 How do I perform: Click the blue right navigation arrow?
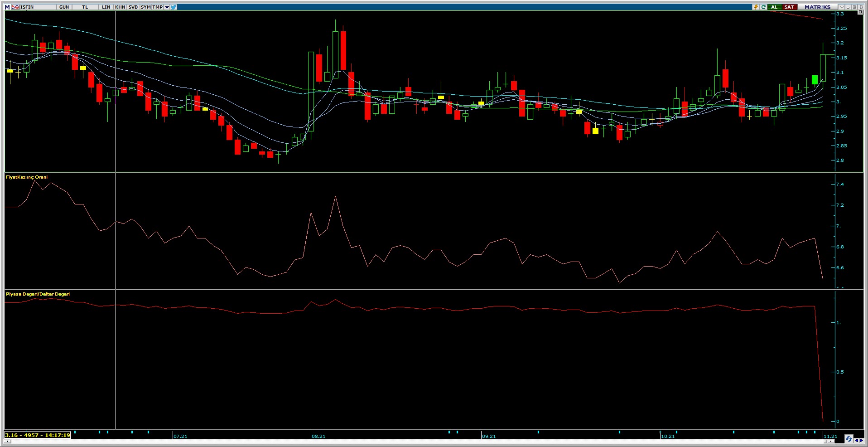point(861,440)
